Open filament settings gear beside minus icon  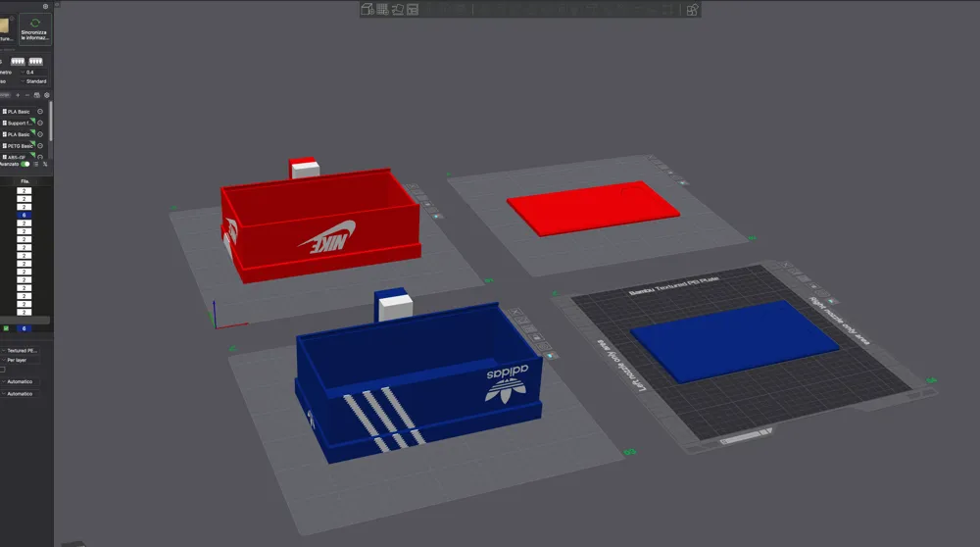pos(46,95)
